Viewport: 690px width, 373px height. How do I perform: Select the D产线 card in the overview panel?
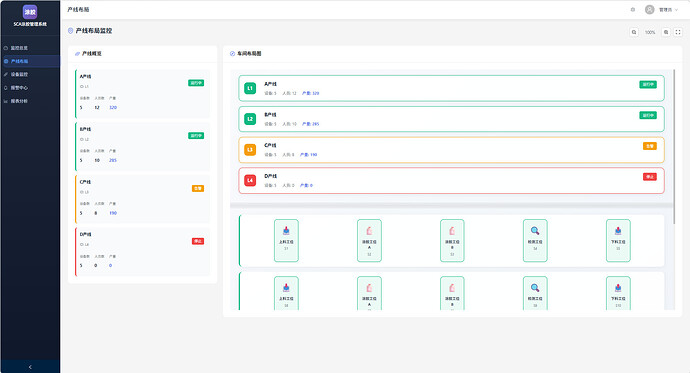pyautogui.click(x=143, y=252)
